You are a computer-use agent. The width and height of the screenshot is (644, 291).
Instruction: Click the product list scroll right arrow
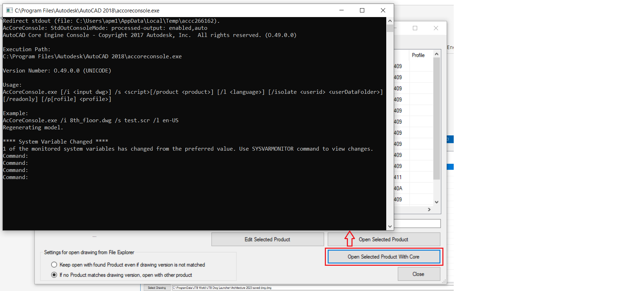(x=429, y=210)
